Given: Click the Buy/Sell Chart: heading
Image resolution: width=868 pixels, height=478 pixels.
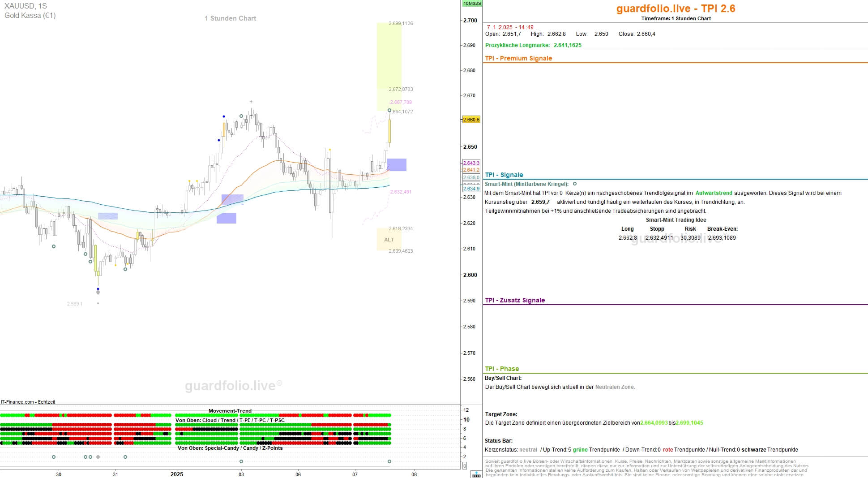Looking at the screenshot, I should tap(503, 378).
